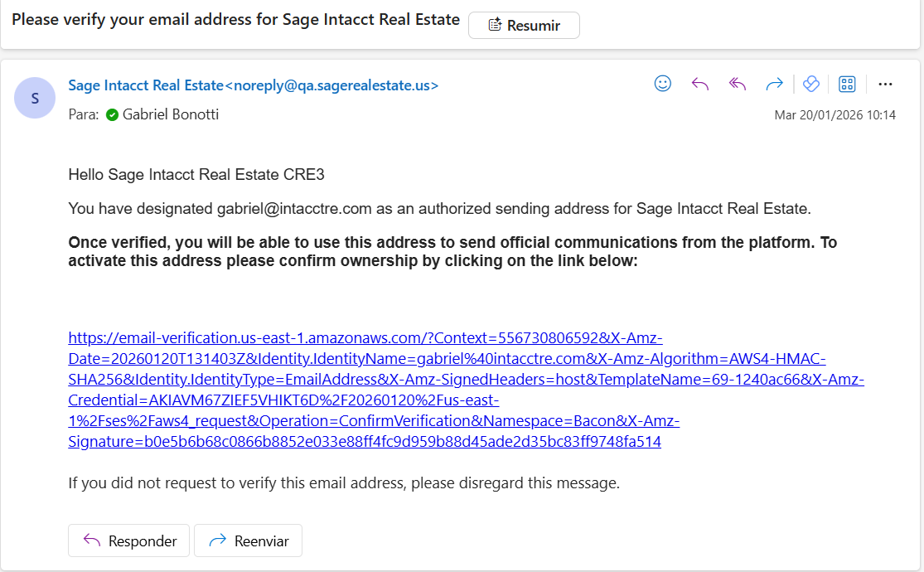Reply using the single arrow icon
The image size is (924, 572).
coord(700,85)
